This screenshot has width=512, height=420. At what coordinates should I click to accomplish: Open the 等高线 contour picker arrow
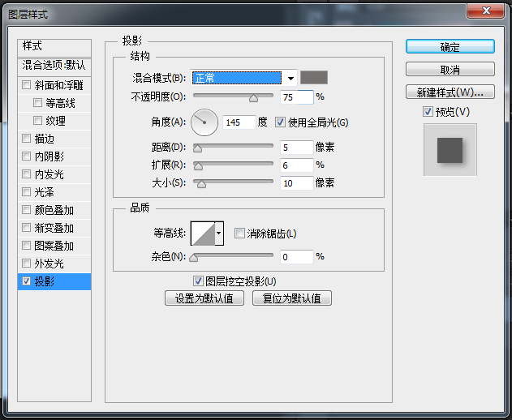(219, 234)
